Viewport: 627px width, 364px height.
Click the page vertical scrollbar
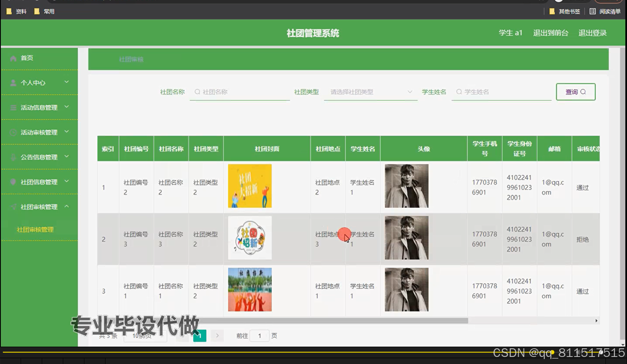tap(622, 194)
